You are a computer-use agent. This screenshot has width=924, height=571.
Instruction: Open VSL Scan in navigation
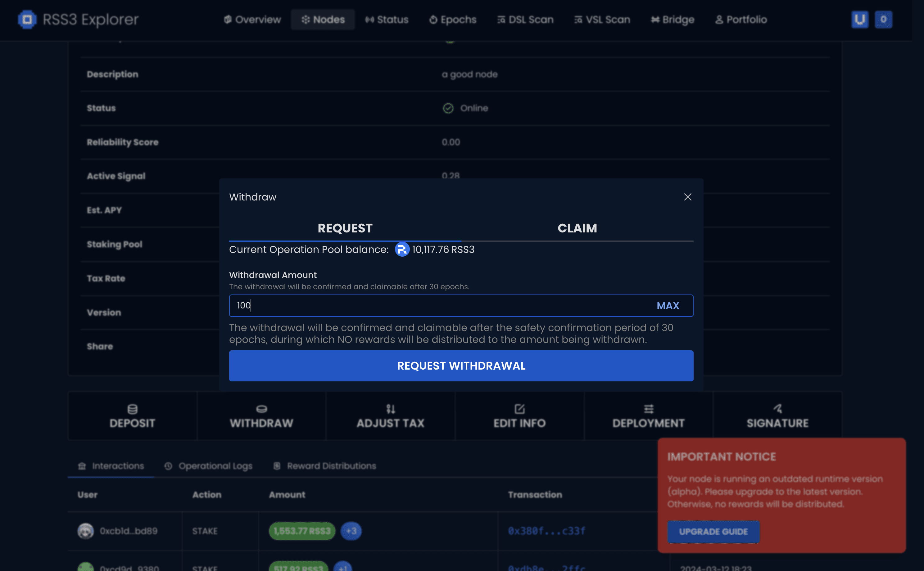pos(602,20)
